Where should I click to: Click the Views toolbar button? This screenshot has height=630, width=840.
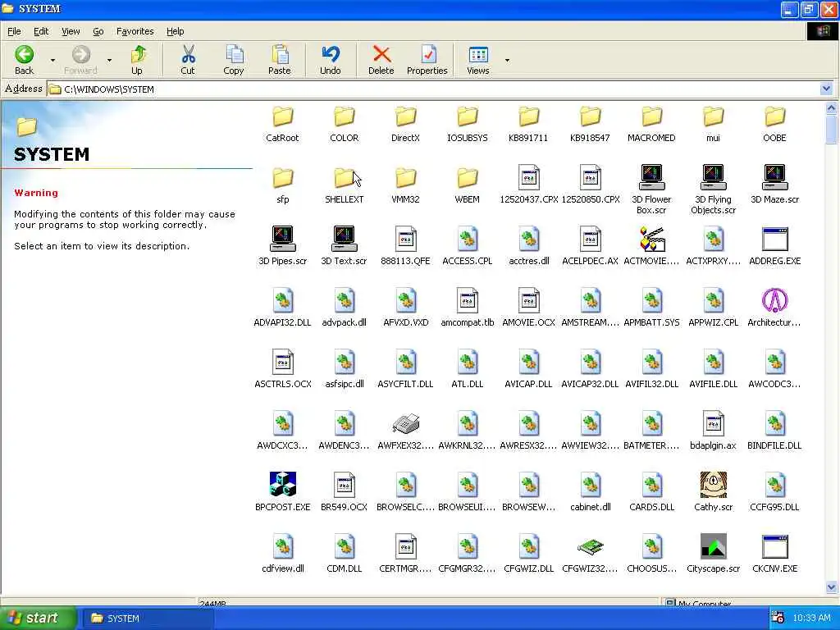pyautogui.click(x=478, y=59)
